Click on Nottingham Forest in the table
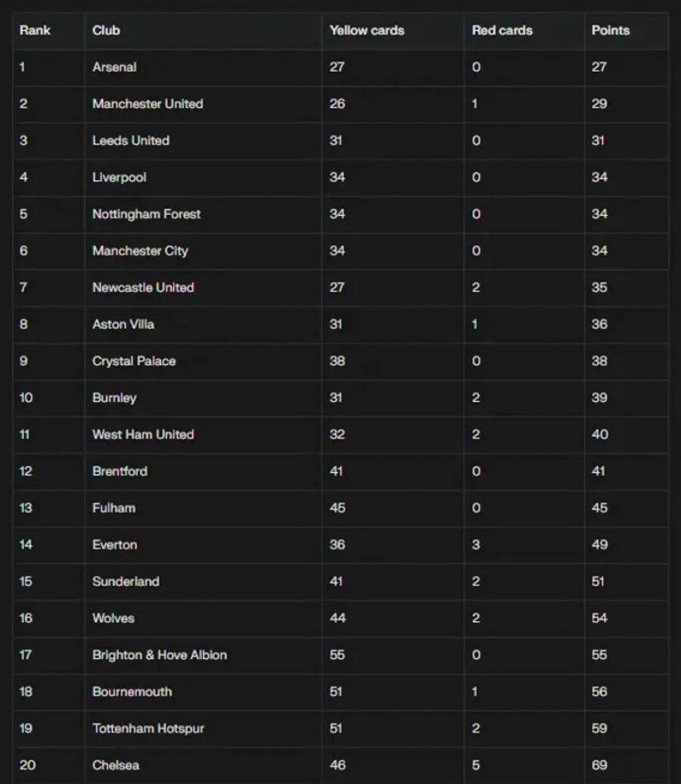The height and width of the screenshot is (784, 681). [x=146, y=214]
